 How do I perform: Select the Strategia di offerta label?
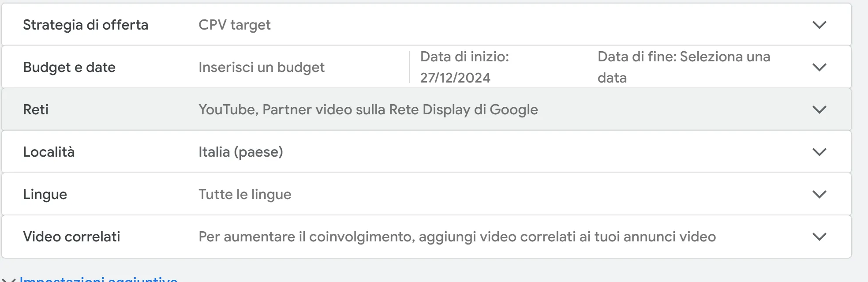pos(86,25)
